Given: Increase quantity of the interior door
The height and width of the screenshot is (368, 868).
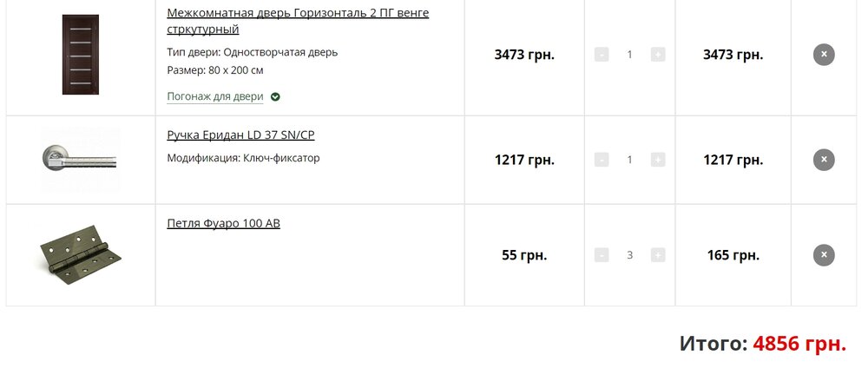Looking at the screenshot, I should pyautogui.click(x=658, y=55).
